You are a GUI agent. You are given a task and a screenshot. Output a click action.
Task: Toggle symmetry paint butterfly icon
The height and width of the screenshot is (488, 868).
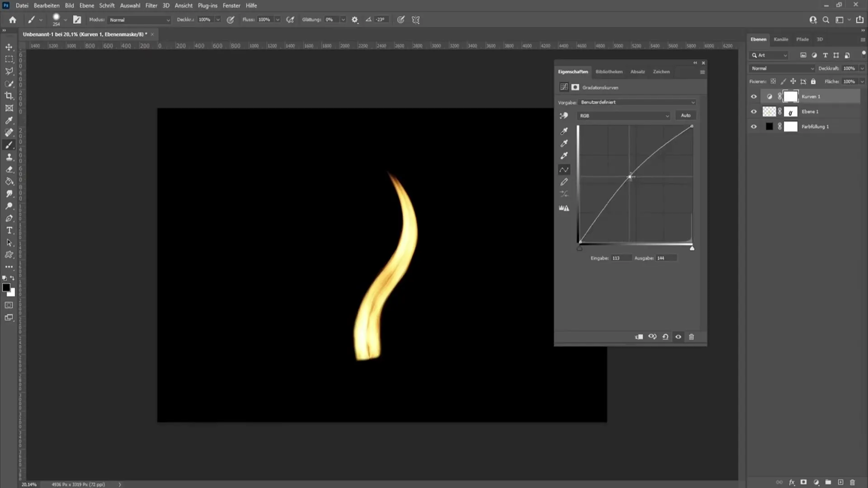[416, 20]
